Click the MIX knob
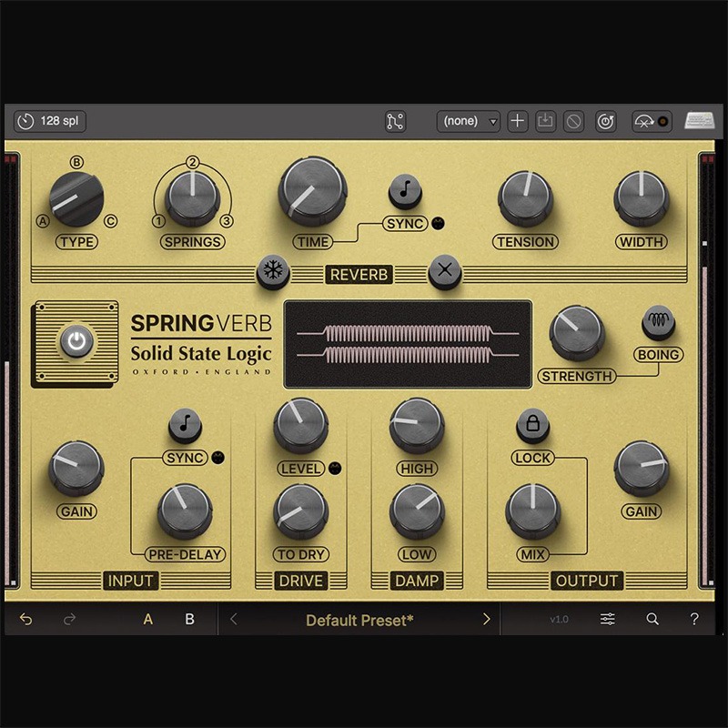Image resolution: width=728 pixels, height=728 pixels. pos(532,511)
